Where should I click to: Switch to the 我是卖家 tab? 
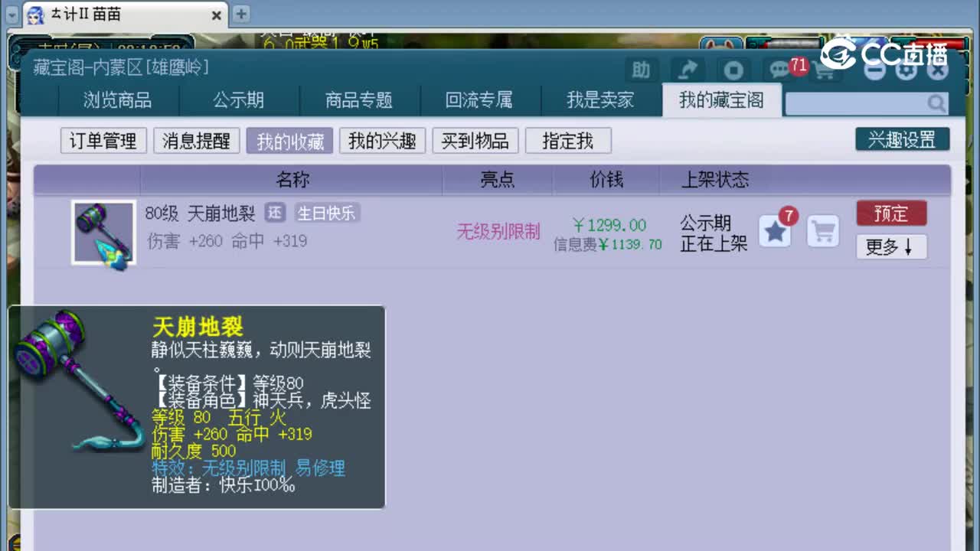(599, 100)
